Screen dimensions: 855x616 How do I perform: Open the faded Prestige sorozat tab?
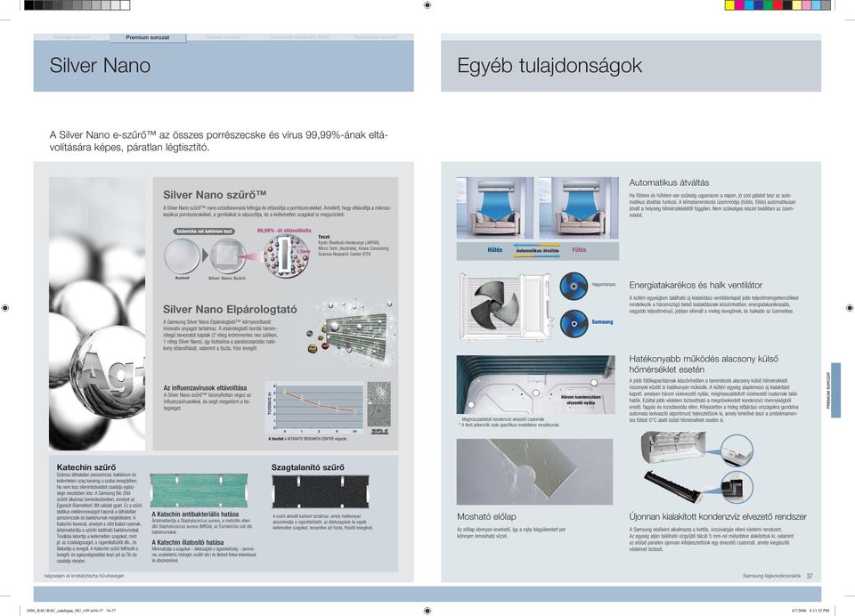[71, 37]
